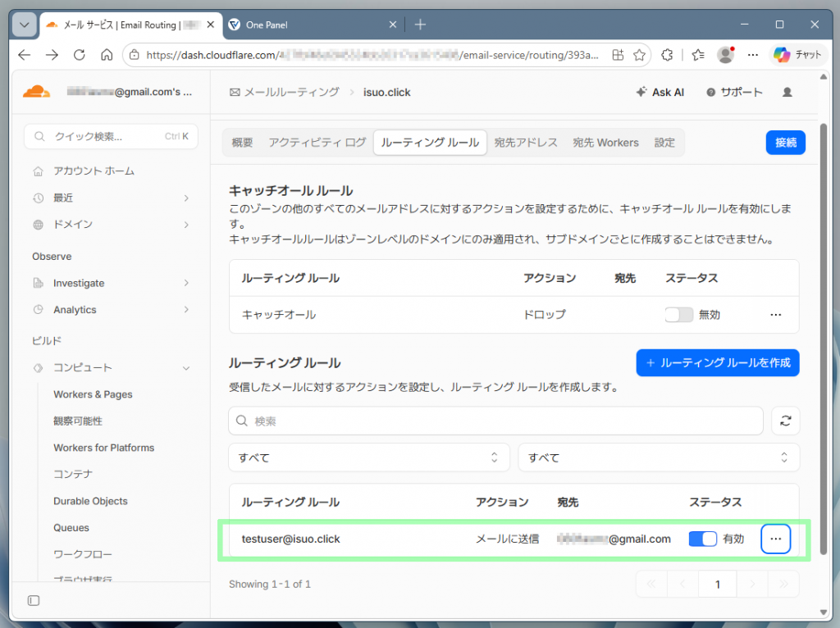Focus the クイック検索 search field

tap(111, 137)
